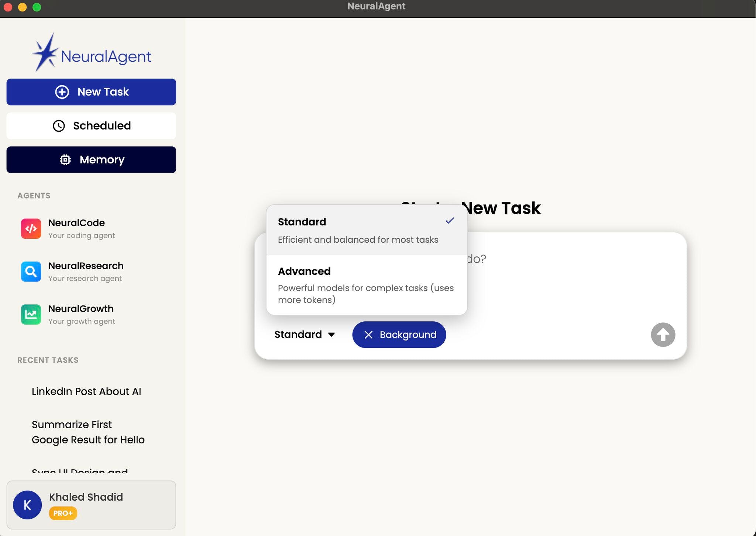Click the X icon on Background pill
The width and height of the screenshot is (756, 536).
click(x=368, y=335)
